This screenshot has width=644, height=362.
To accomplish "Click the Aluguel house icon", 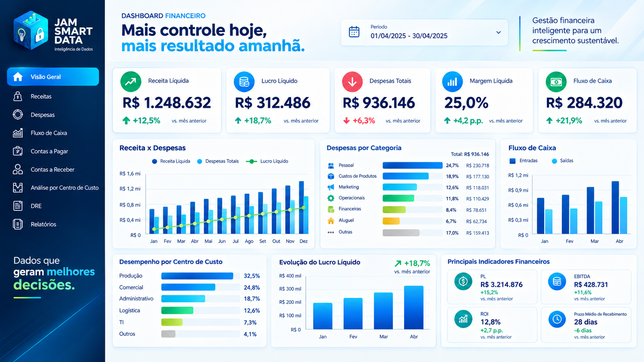I will point(331,221).
